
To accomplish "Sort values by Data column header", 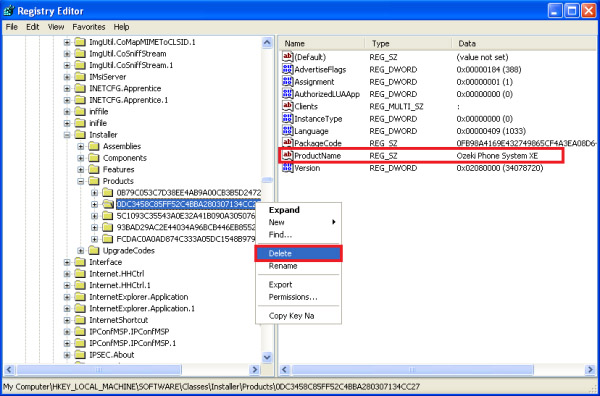I will coord(524,44).
